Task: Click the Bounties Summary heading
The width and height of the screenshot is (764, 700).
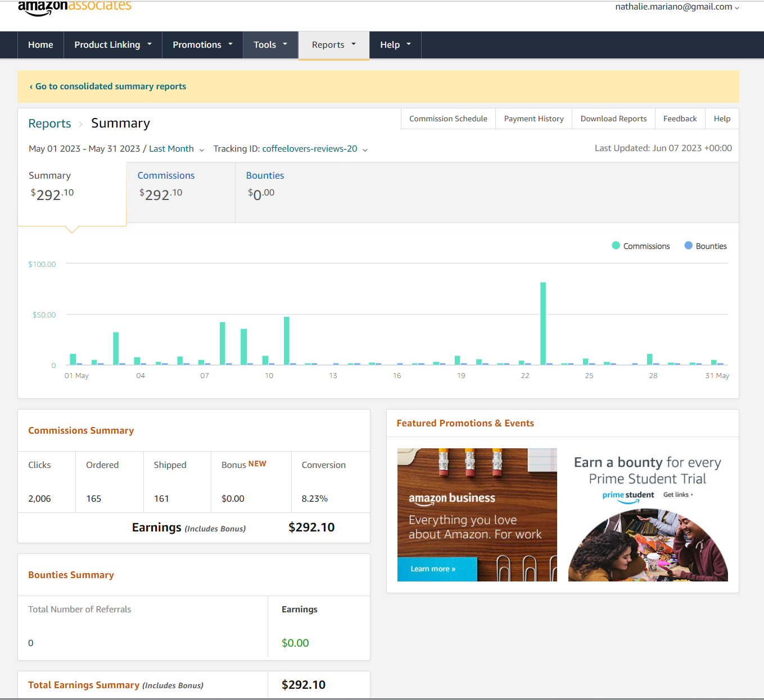Action: point(71,575)
